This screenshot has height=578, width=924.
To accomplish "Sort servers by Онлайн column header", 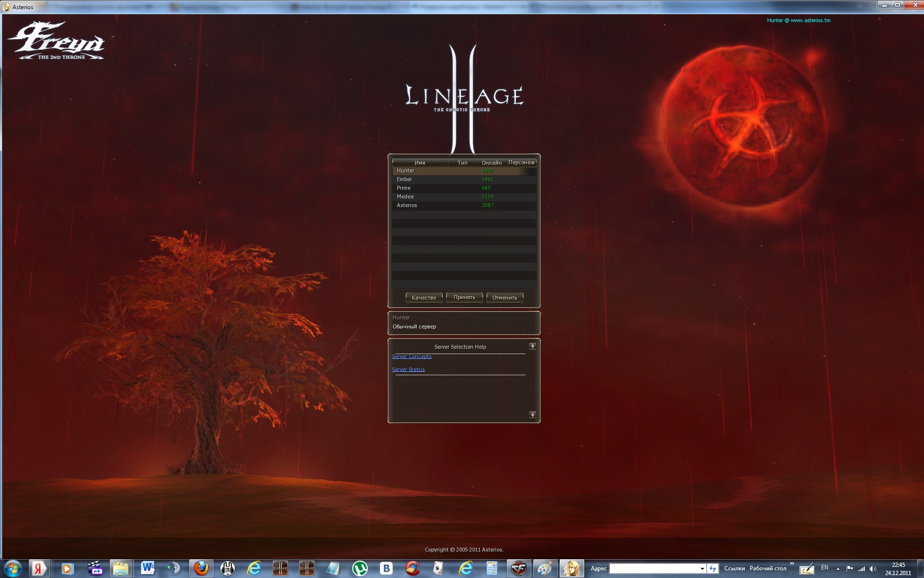I will tap(491, 163).
